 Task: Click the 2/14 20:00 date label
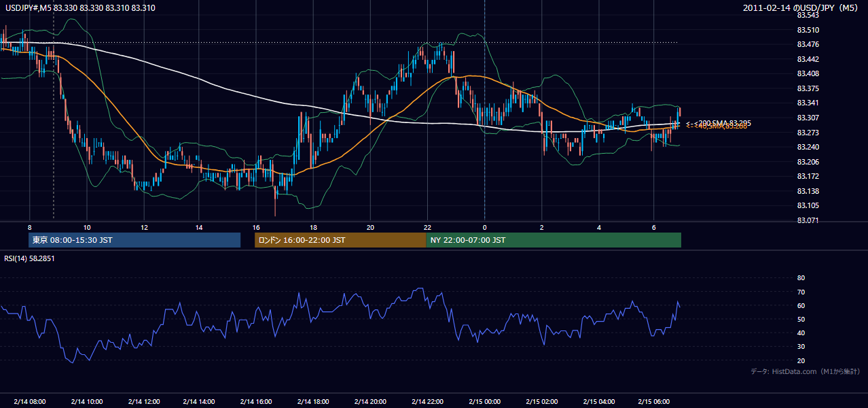[370, 402]
